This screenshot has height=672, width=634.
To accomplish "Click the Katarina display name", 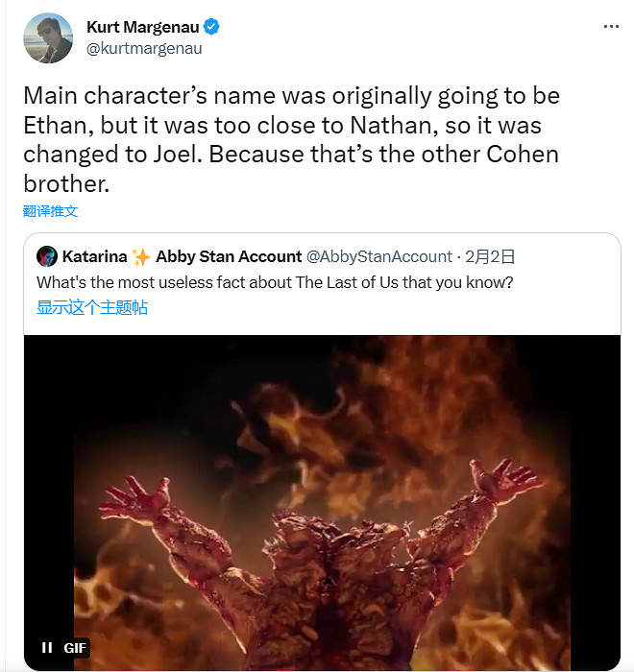I will [94, 256].
